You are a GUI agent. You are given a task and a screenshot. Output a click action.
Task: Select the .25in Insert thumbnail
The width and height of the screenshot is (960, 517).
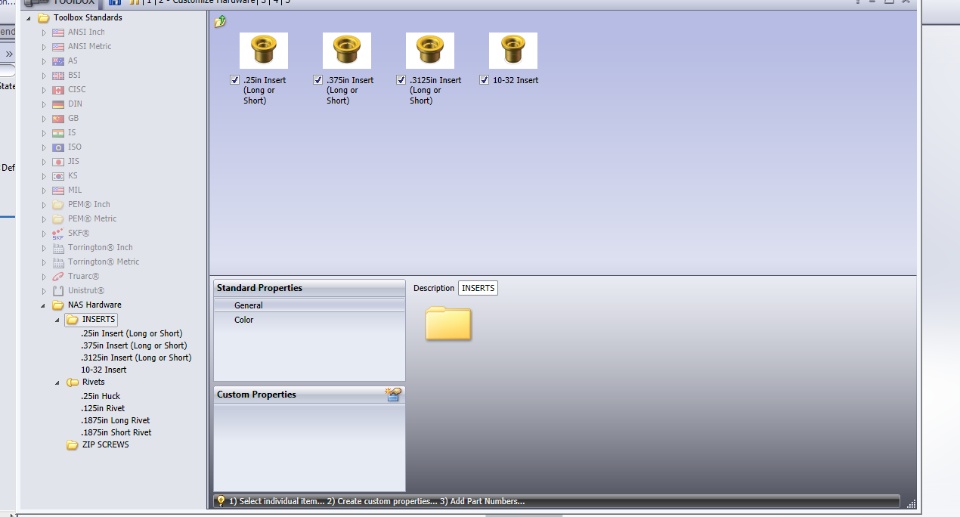pyautogui.click(x=264, y=50)
